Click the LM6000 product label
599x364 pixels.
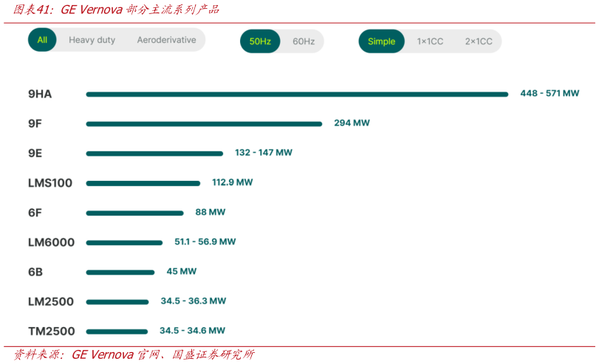tap(51, 242)
